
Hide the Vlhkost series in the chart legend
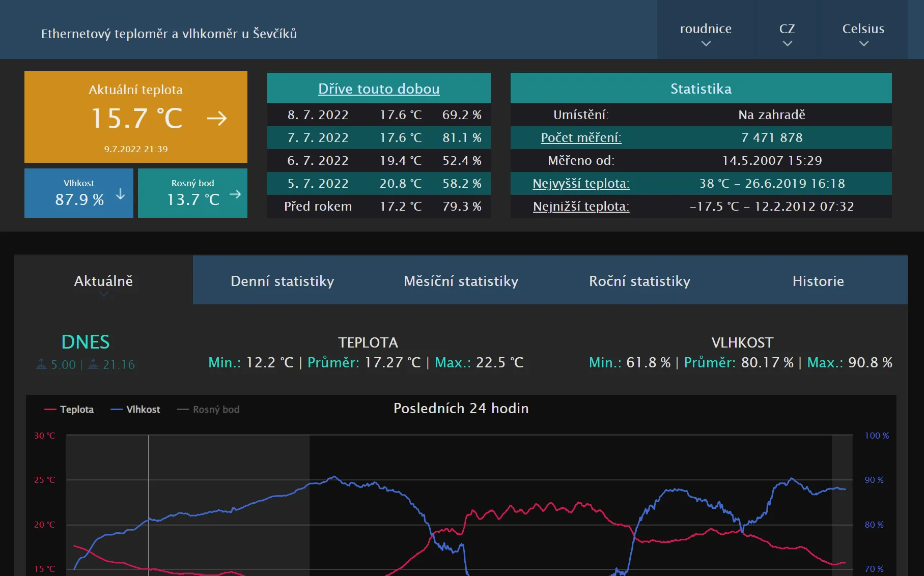136,409
